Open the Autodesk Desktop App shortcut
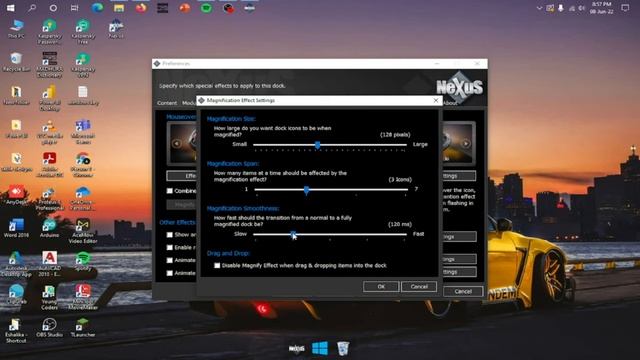640x360 pixels. point(16,264)
